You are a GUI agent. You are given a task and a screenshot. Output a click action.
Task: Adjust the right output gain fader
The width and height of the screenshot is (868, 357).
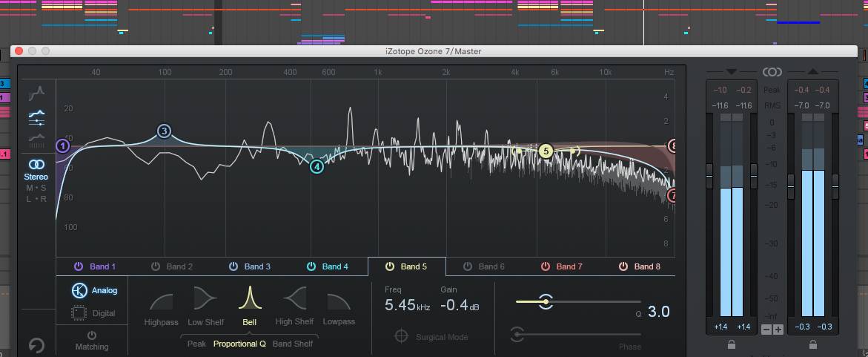(x=835, y=186)
